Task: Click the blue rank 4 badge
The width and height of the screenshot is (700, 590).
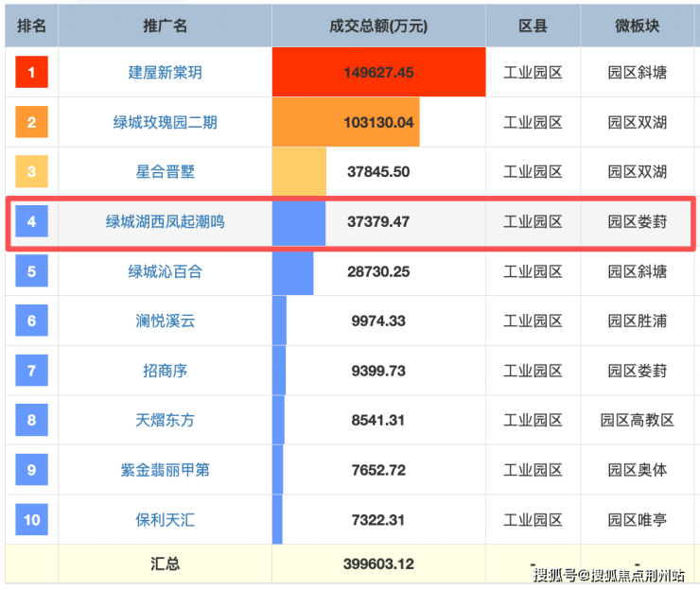Action: tap(31, 222)
